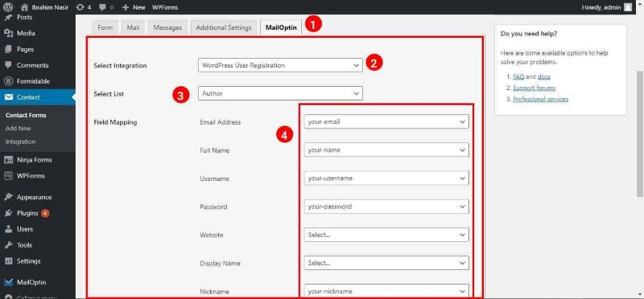Click the WPForms sidebar icon
Image resolution: width=644 pixels, height=299 pixels.
(8, 176)
